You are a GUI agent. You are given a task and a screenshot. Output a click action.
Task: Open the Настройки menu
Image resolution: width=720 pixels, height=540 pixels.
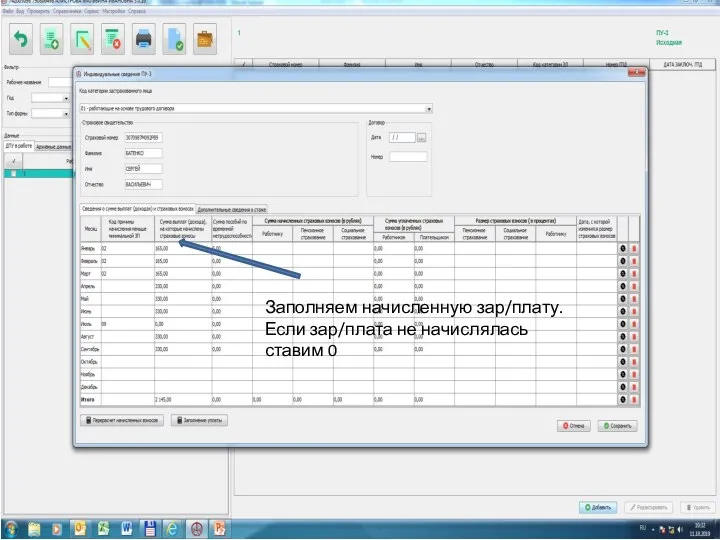[113, 11]
